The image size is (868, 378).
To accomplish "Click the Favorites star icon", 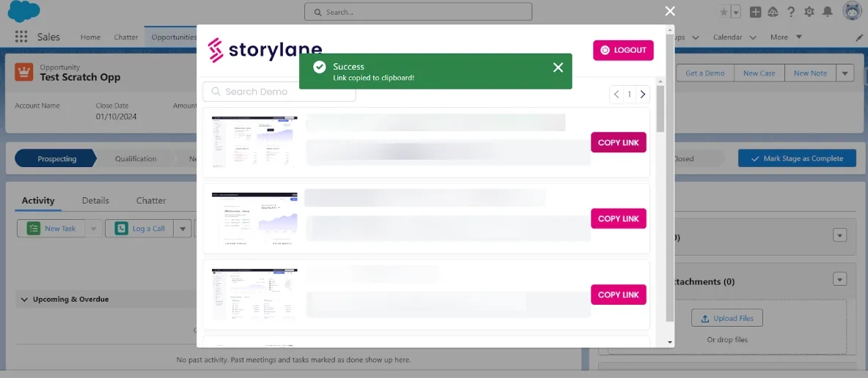I will [724, 12].
